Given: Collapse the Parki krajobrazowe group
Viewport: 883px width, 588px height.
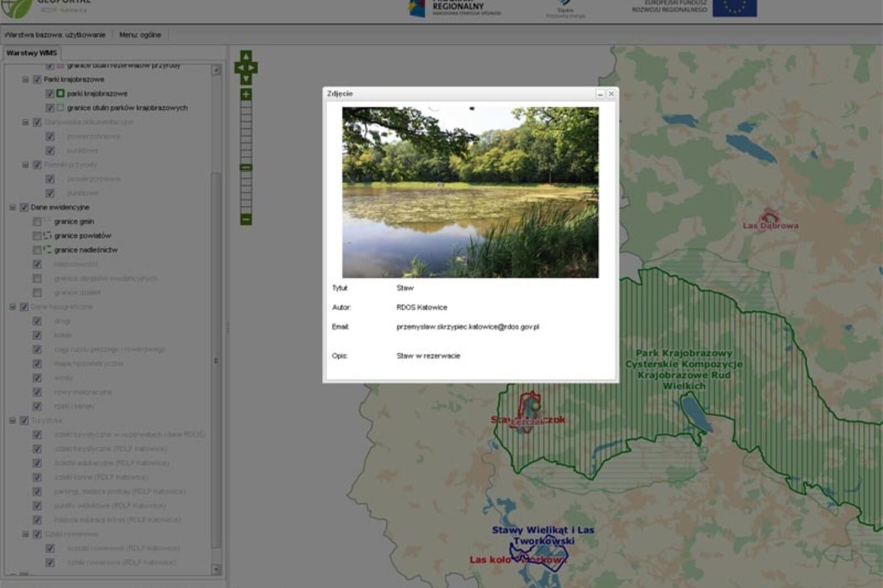Looking at the screenshot, I should pyautogui.click(x=25, y=79).
